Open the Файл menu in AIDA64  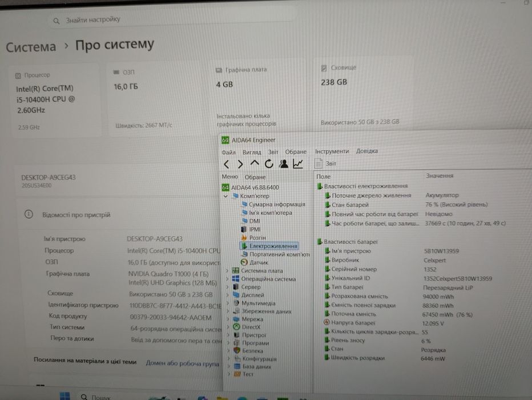(x=229, y=153)
